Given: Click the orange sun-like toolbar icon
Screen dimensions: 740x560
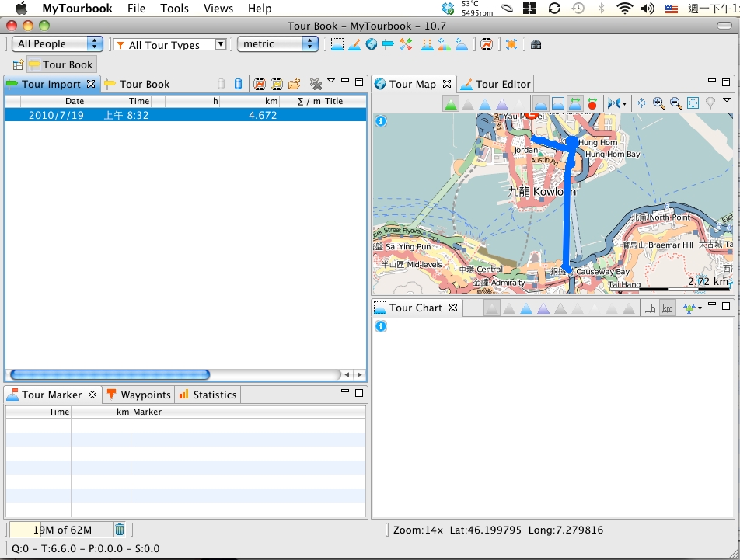Looking at the screenshot, I should (511, 44).
